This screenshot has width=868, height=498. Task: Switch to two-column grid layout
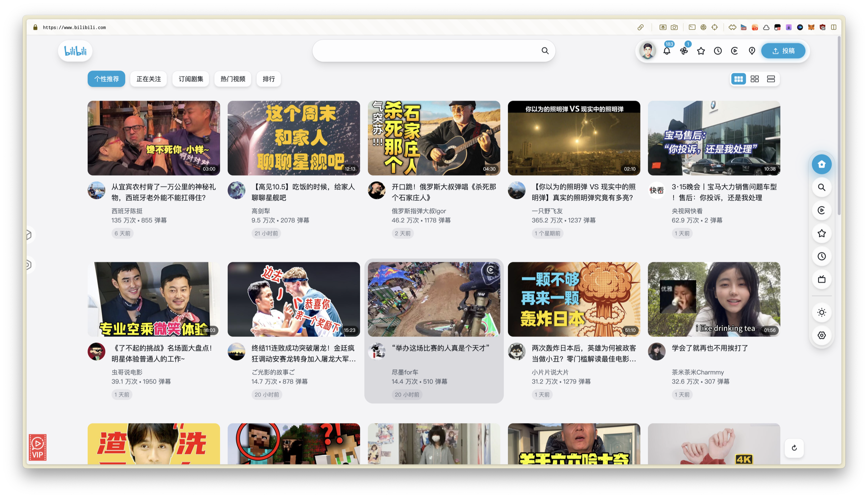[754, 79]
